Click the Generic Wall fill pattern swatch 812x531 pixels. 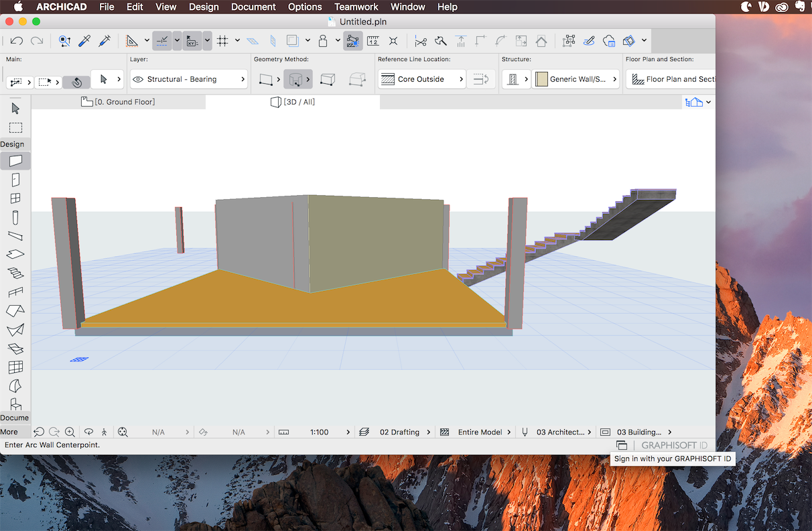coord(541,79)
